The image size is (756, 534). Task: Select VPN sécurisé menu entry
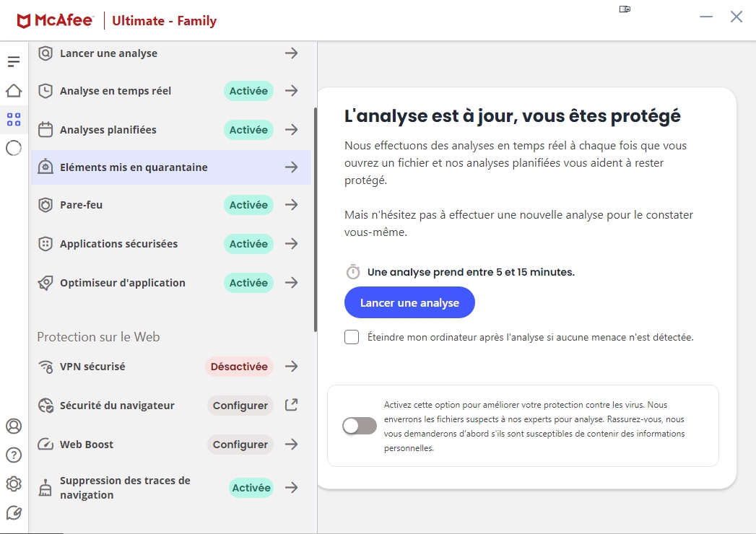click(171, 367)
